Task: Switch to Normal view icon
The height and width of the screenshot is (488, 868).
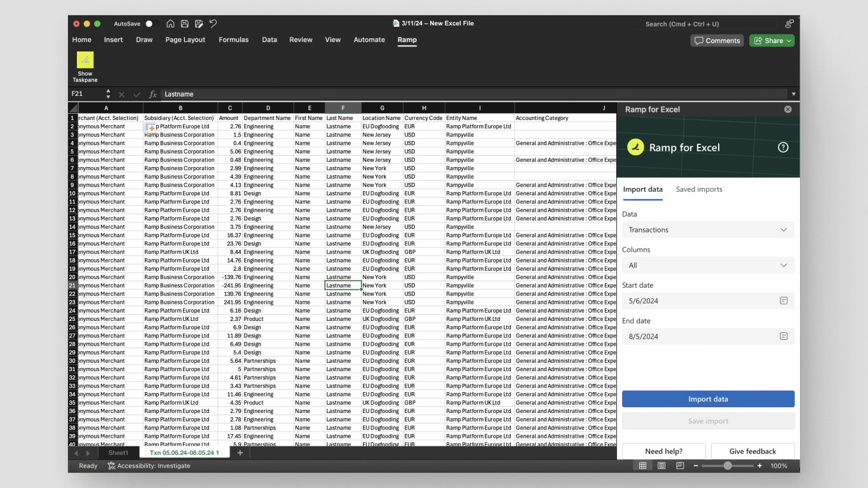Action: [x=642, y=466]
